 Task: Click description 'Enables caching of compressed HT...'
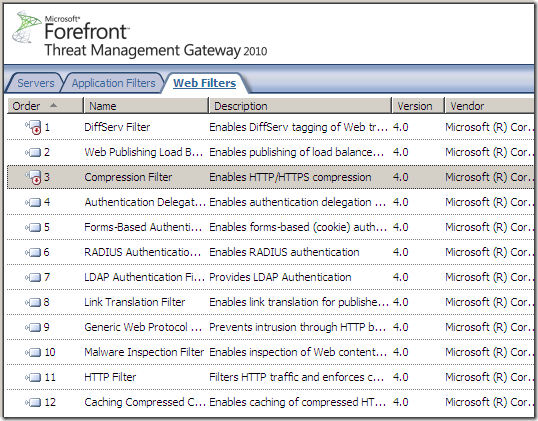click(x=297, y=402)
